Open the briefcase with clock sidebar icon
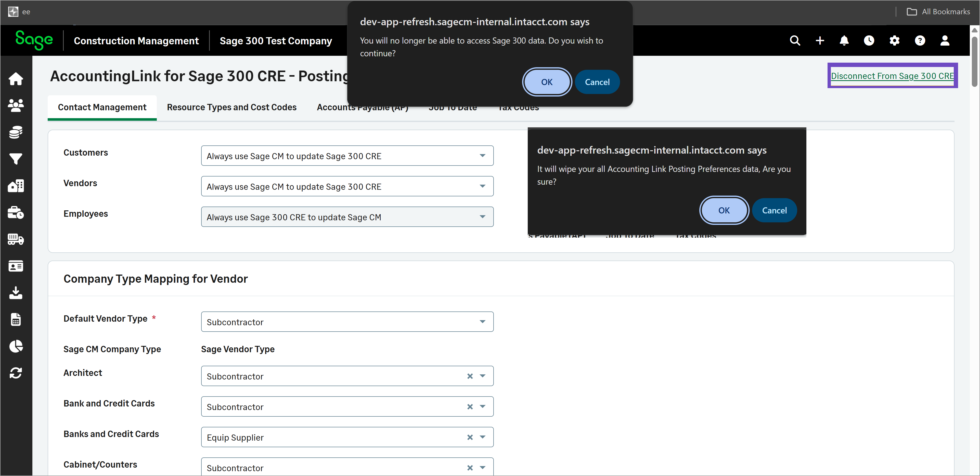 (x=16, y=212)
